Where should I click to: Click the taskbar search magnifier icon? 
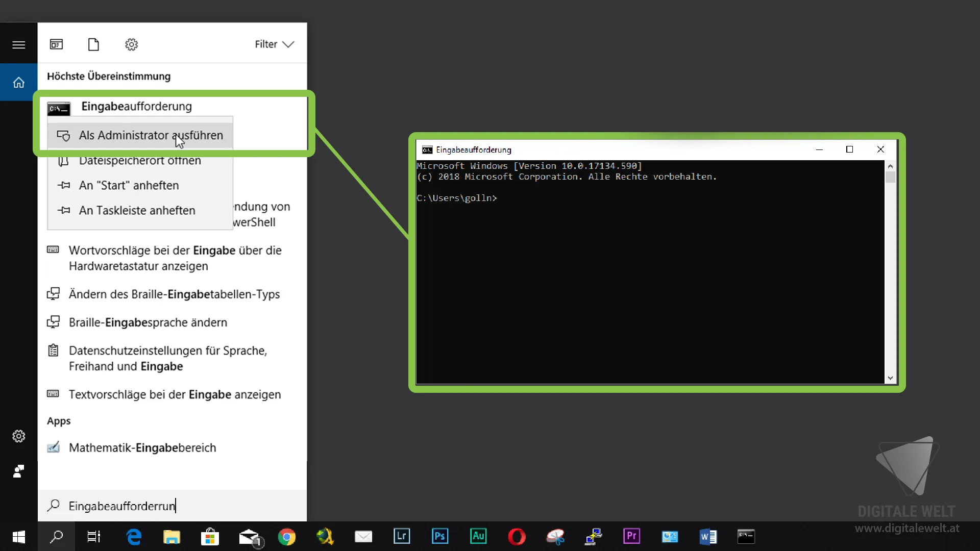tap(56, 537)
